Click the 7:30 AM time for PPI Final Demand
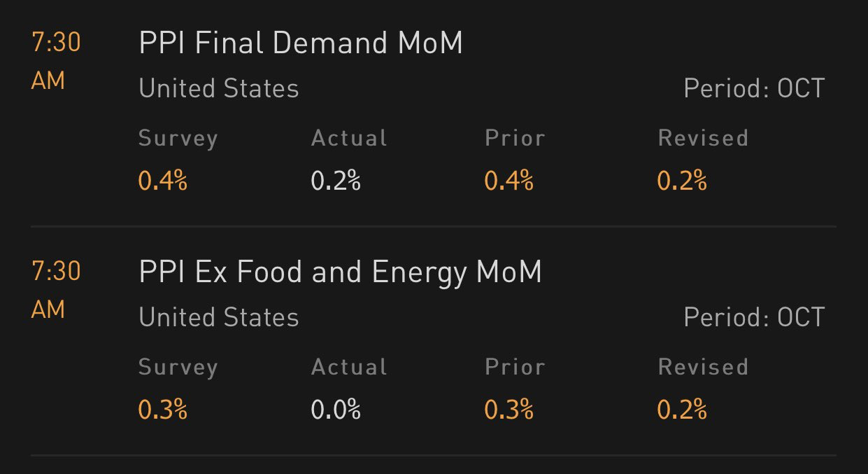This screenshot has width=868, height=474. click(x=56, y=62)
